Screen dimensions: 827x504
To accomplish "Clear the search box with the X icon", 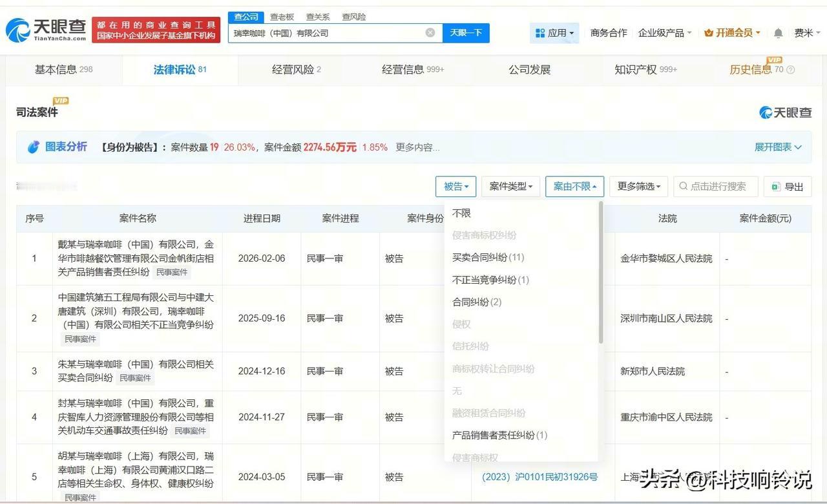I will coord(430,33).
